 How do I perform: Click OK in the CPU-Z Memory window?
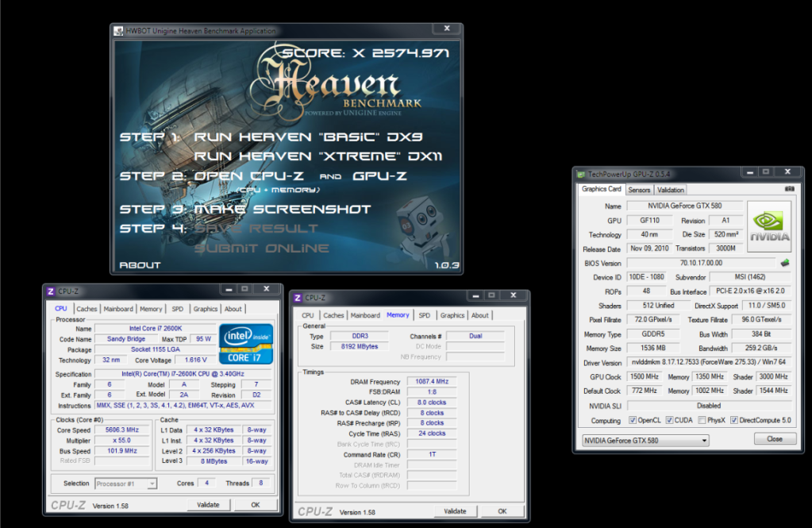502,511
